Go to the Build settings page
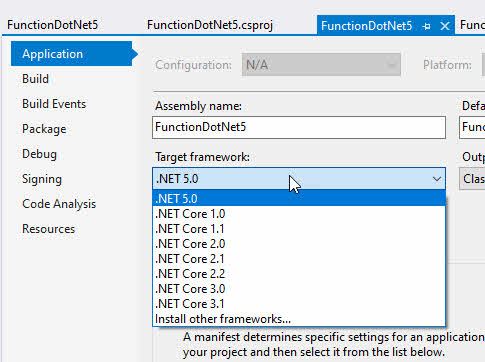Image resolution: width=485 pixels, height=362 pixels. (x=35, y=79)
